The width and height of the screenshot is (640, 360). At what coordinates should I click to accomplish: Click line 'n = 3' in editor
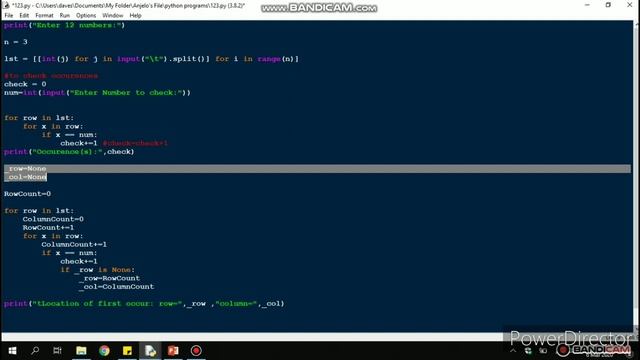point(16,42)
